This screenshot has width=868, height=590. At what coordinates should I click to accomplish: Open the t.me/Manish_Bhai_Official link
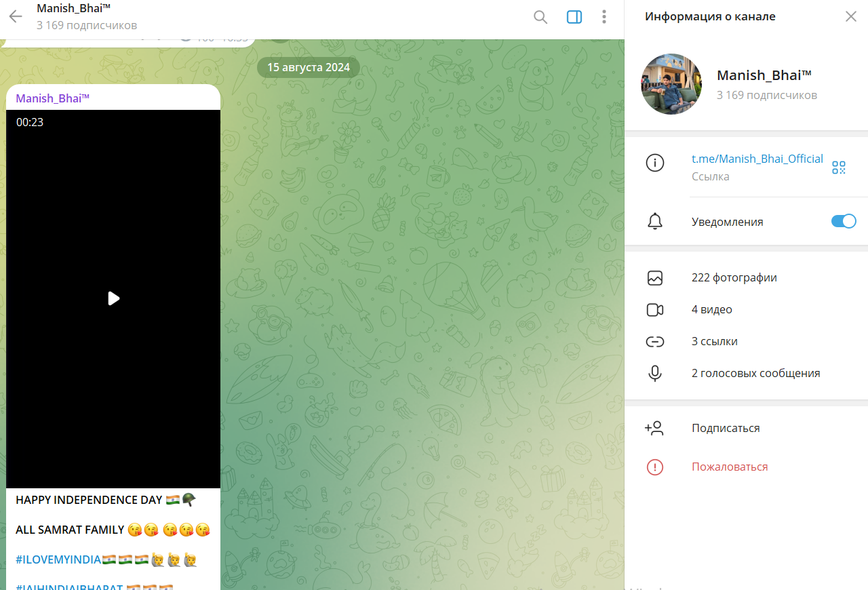(x=757, y=159)
